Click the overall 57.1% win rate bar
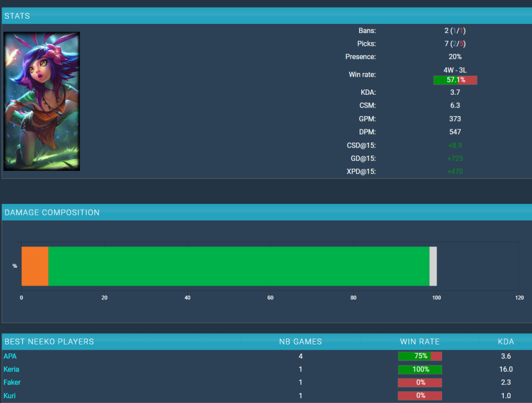532x403 pixels. 455,80
